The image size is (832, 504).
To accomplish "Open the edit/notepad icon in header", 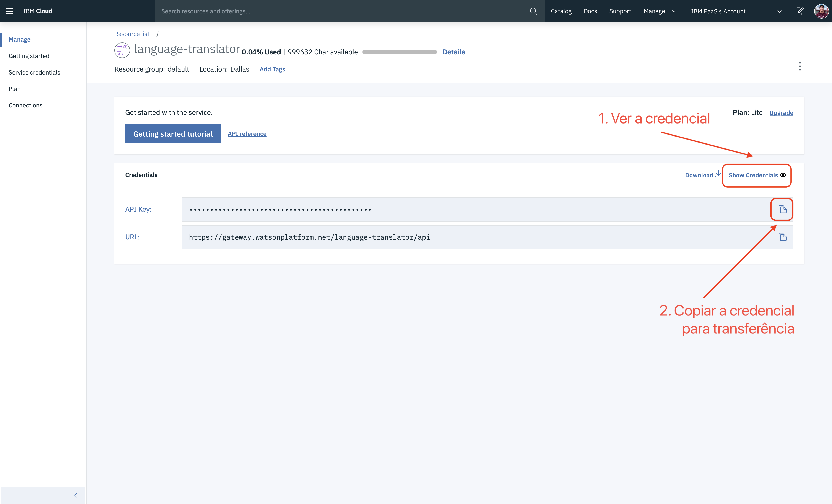I will (799, 11).
